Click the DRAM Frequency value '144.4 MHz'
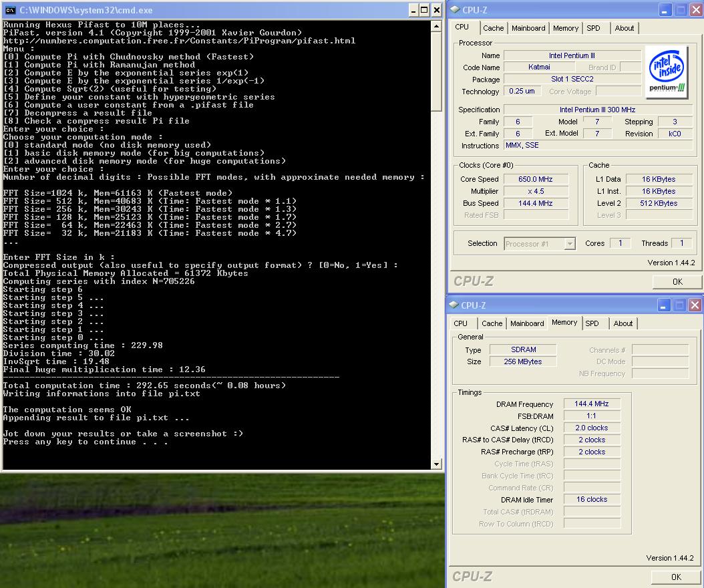The width and height of the screenshot is (704, 588). tap(592, 404)
